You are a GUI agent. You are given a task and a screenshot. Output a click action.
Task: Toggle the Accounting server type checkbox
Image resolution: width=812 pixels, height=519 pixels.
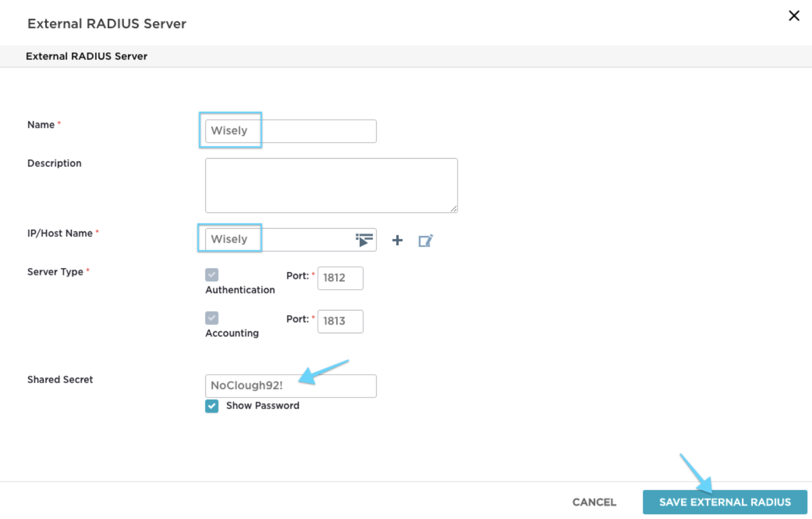(x=212, y=318)
